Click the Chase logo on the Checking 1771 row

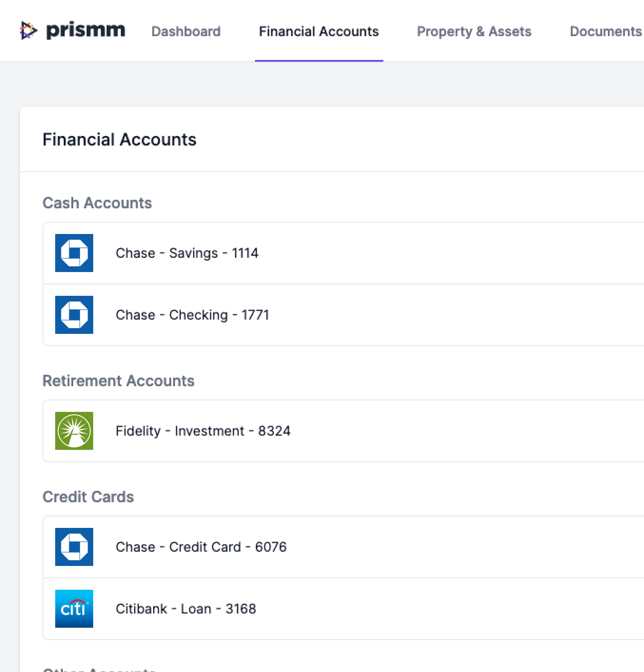coord(74,315)
